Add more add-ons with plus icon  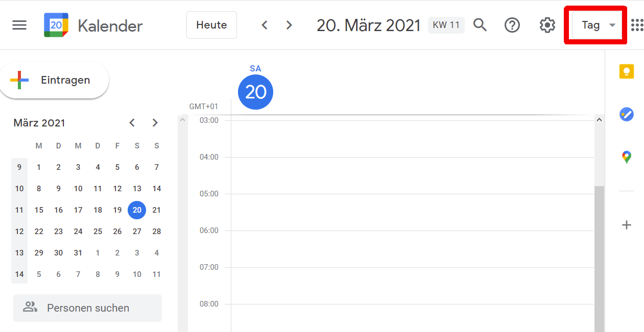[x=627, y=225]
